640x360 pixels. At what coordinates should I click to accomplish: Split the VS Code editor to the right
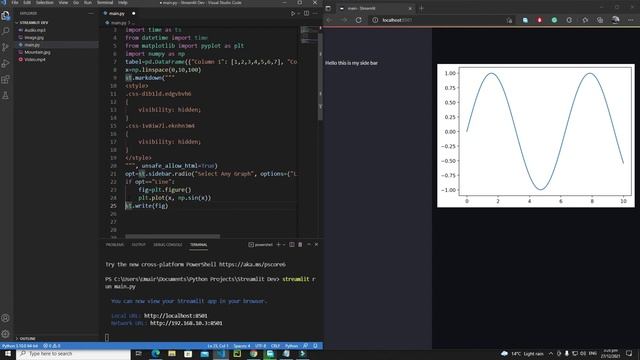(x=307, y=13)
